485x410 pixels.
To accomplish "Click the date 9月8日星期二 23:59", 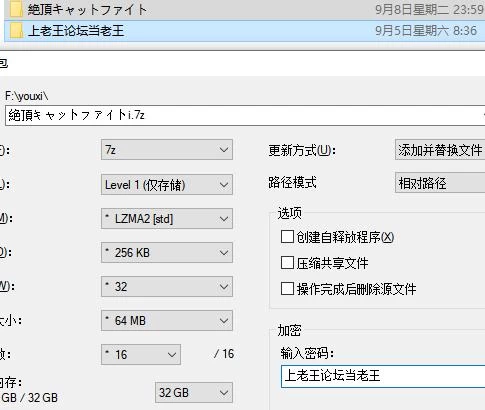I will [x=430, y=9].
